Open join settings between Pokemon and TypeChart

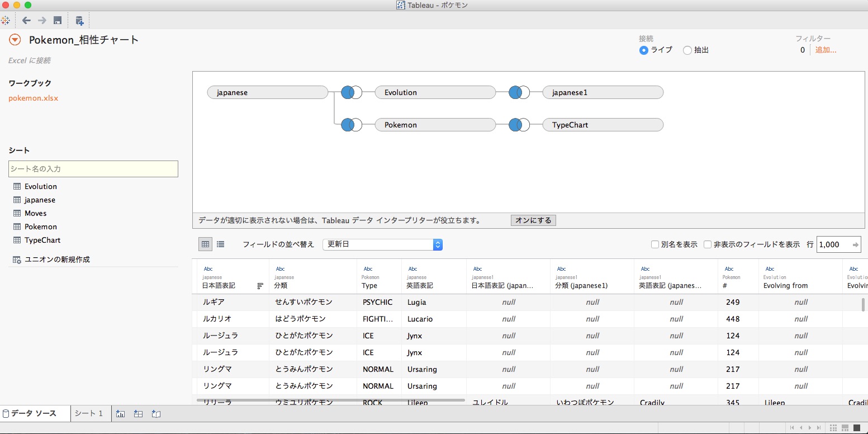click(x=519, y=125)
